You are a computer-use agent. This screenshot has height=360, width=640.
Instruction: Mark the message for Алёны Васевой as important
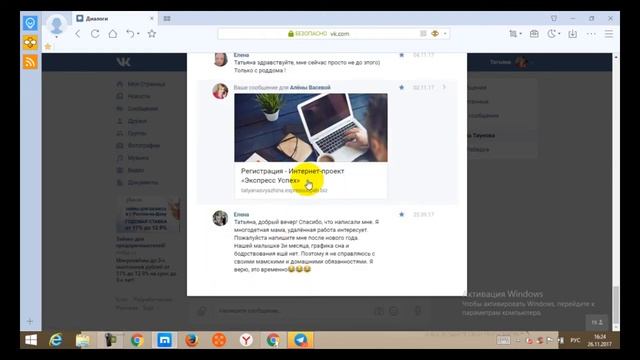(401, 87)
